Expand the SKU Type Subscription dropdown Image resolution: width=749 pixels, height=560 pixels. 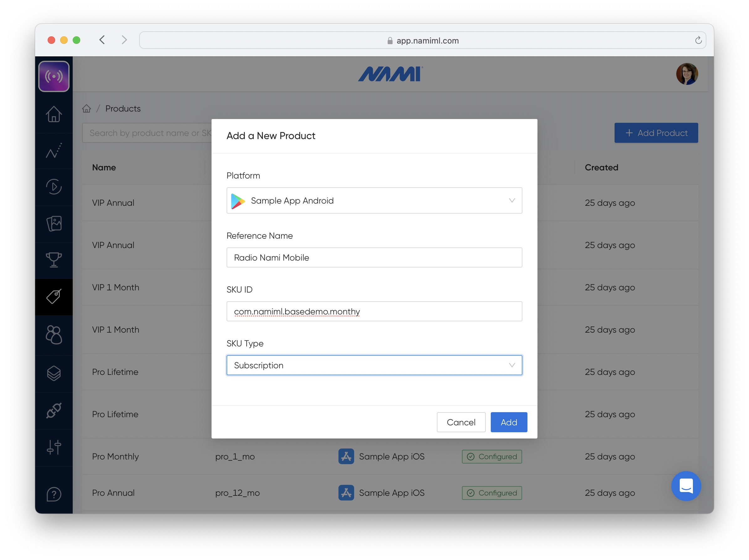click(374, 366)
